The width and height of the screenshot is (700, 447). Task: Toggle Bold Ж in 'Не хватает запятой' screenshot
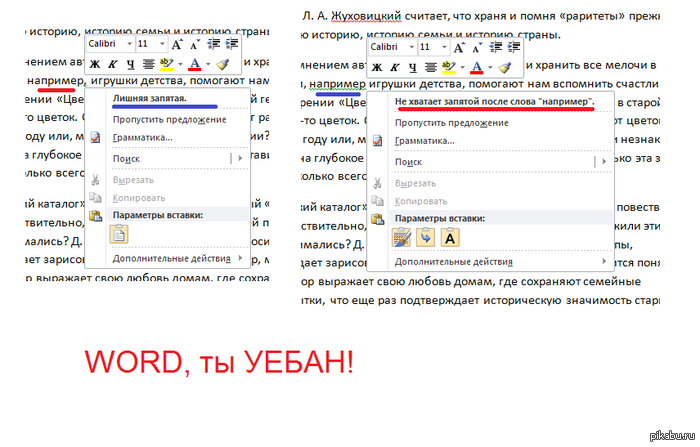tap(377, 67)
